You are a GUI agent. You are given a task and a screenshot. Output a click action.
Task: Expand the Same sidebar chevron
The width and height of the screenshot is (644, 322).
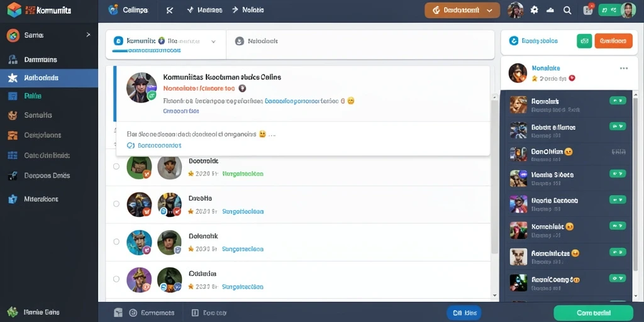click(x=88, y=35)
